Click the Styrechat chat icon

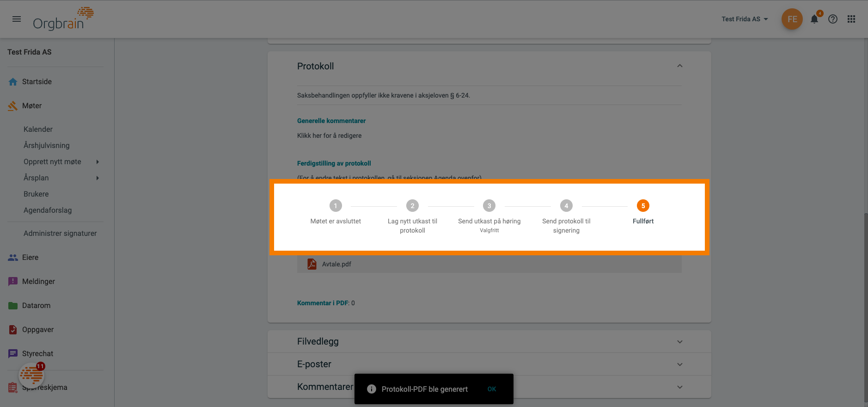(13, 354)
